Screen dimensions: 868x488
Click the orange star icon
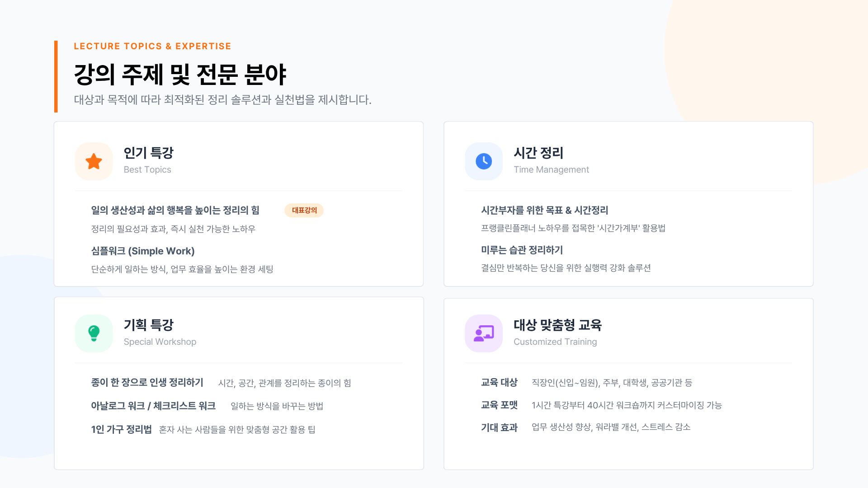94,161
